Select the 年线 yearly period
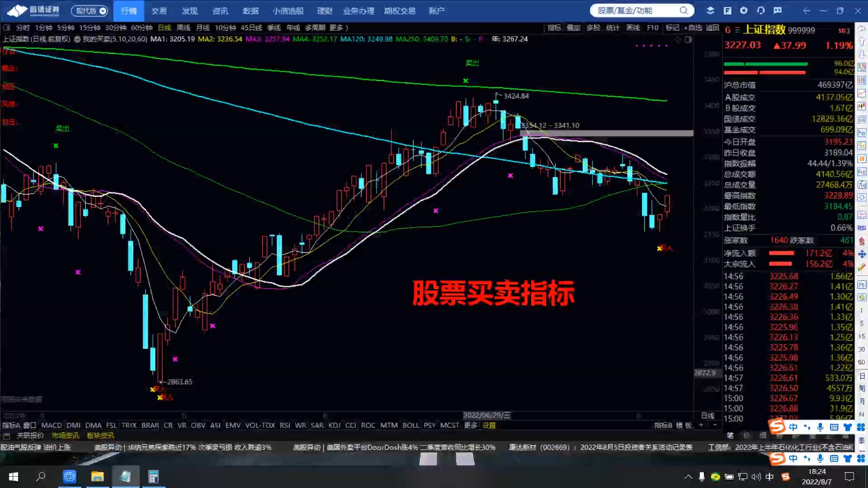The height and width of the screenshot is (488, 868). tap(293, 28)
